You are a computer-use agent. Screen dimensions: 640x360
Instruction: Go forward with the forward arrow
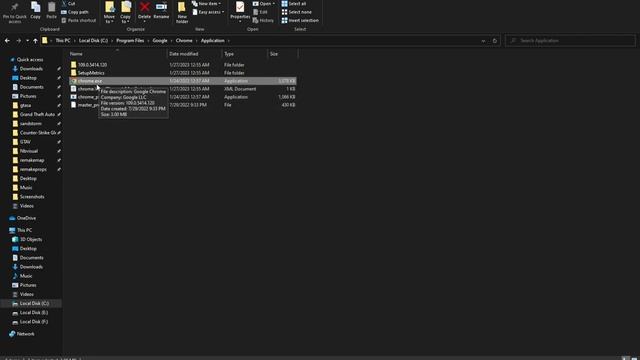click(x=18, y=40)
